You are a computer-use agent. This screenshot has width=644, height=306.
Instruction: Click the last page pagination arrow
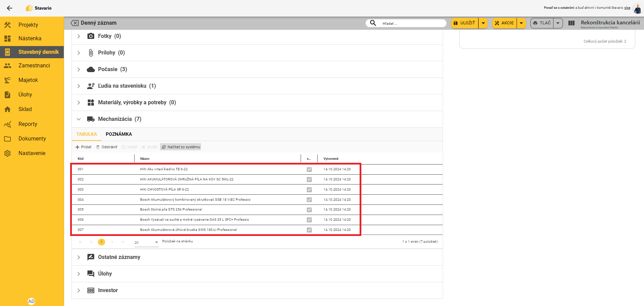coord(123,242)
